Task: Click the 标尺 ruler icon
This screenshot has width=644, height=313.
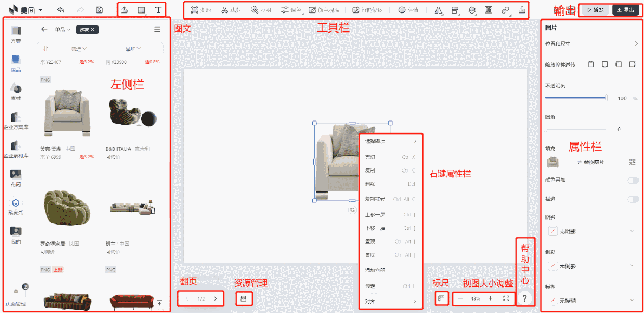Action: click(x=441, y=298)
